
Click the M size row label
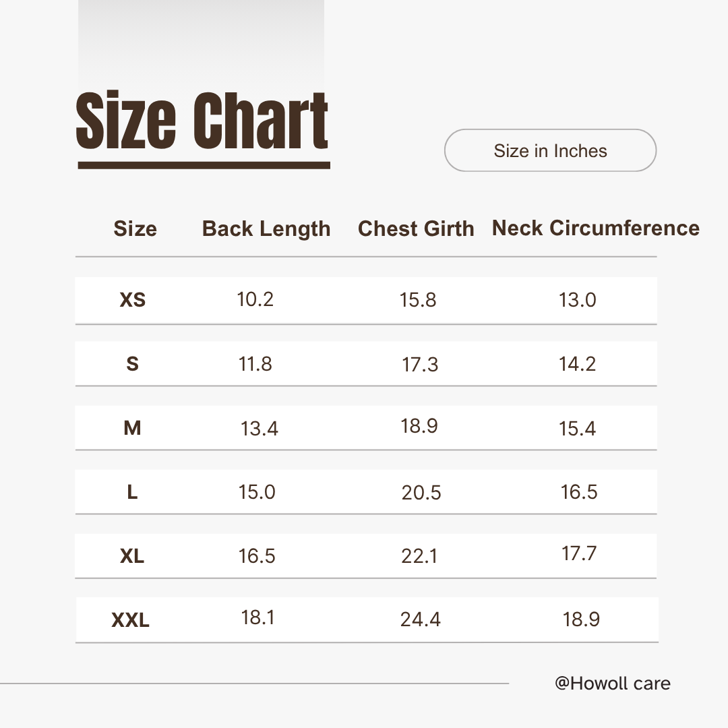point(133,428)
